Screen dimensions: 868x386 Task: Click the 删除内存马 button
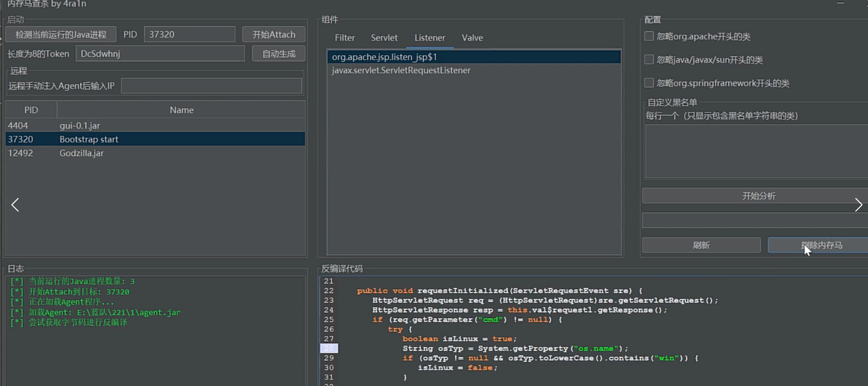coord(821,245)
